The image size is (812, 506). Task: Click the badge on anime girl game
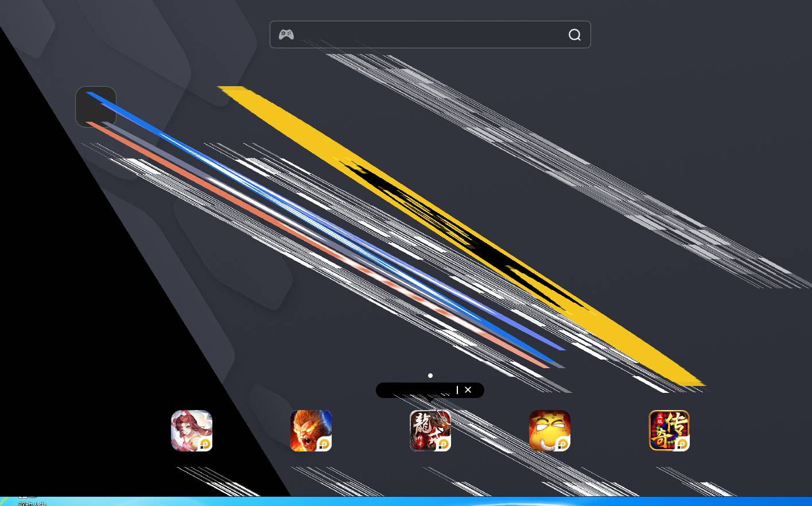point(205,444)
